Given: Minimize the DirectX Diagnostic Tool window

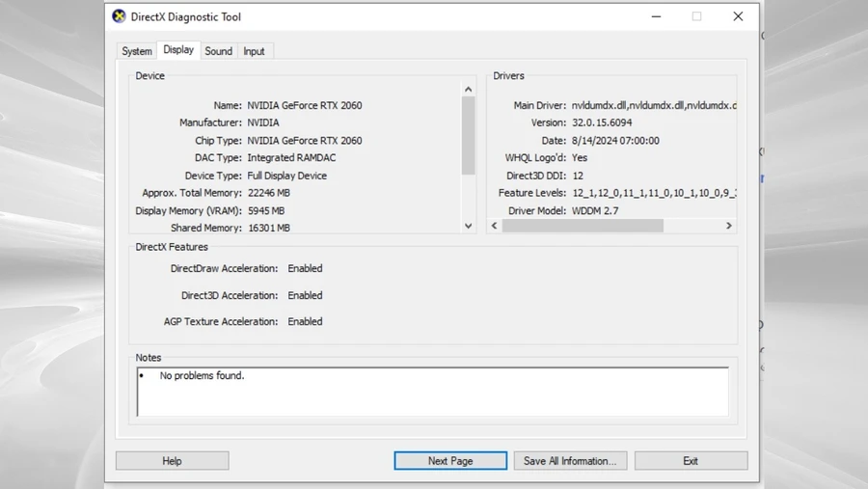Looking at the screenshot, I should tap(656, 16).
